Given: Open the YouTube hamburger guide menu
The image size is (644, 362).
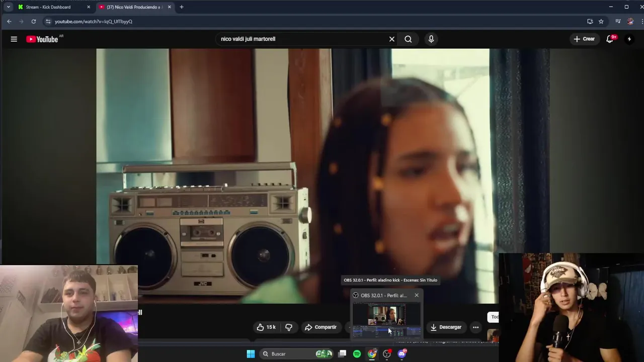Looking at the screenshot, I should pyautogui.click(x=14, y=39).
